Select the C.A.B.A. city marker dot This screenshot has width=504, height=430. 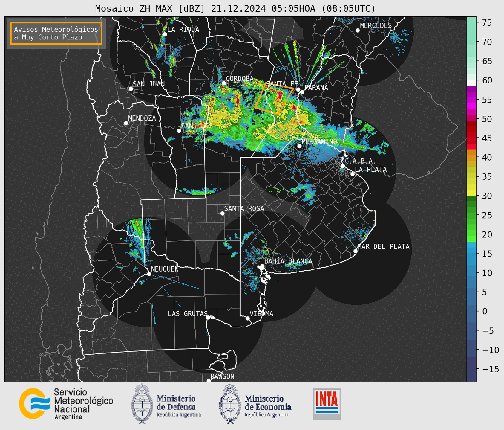[343, 166]
